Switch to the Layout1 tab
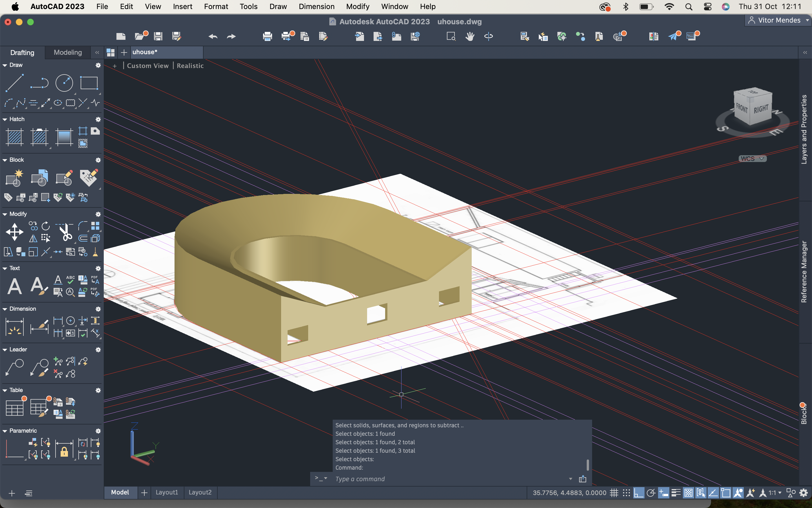This screenshot has height=508, width=812. pos(167,492)
